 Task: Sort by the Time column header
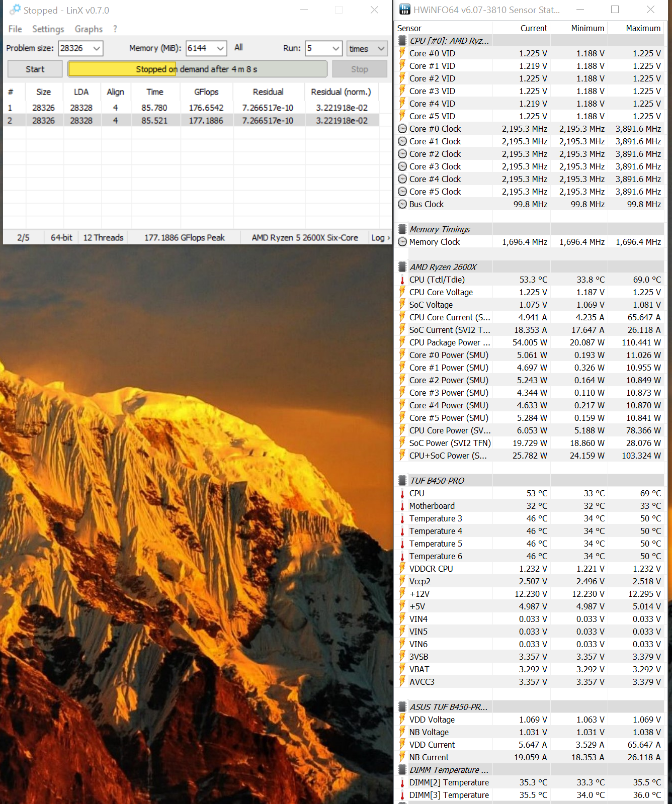coord(155,92)
